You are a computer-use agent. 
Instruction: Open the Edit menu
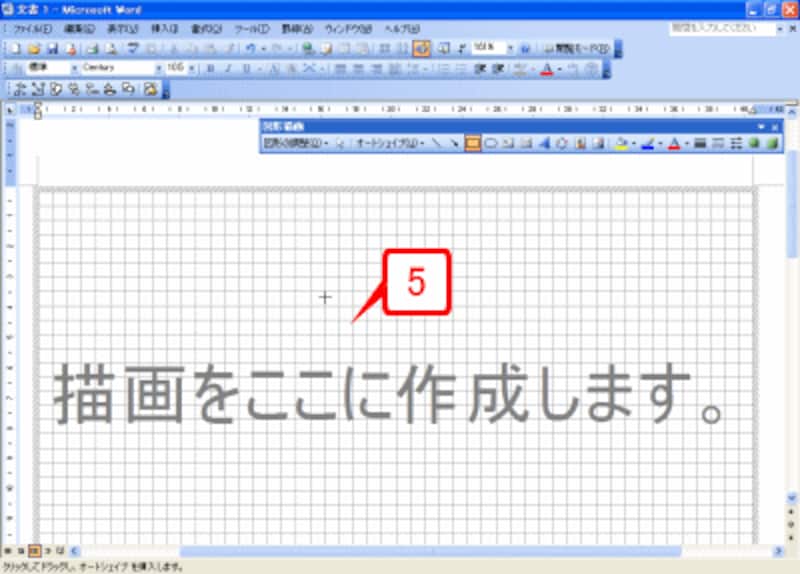click(80, 29)
